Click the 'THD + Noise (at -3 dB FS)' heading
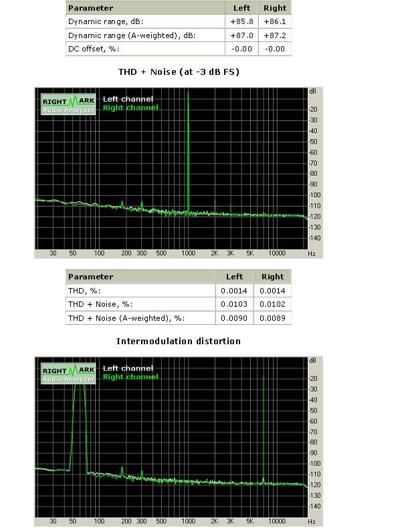The image size is (404, 532). (x=179, y=72)
